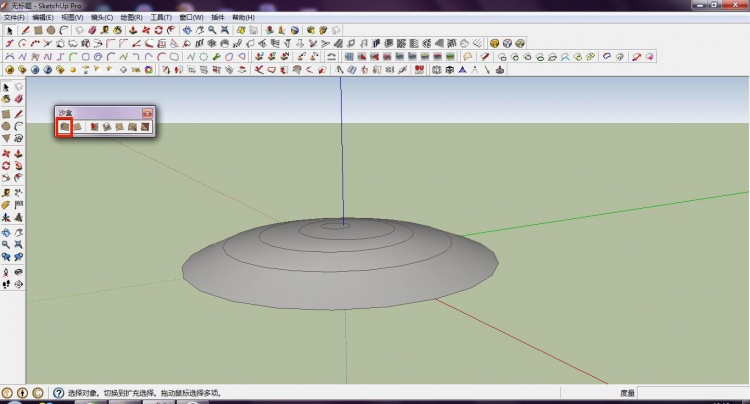This screenshot has height=404, width=750.
Task: Click the Rectangle tool in top toolbar
Action: 38,30
